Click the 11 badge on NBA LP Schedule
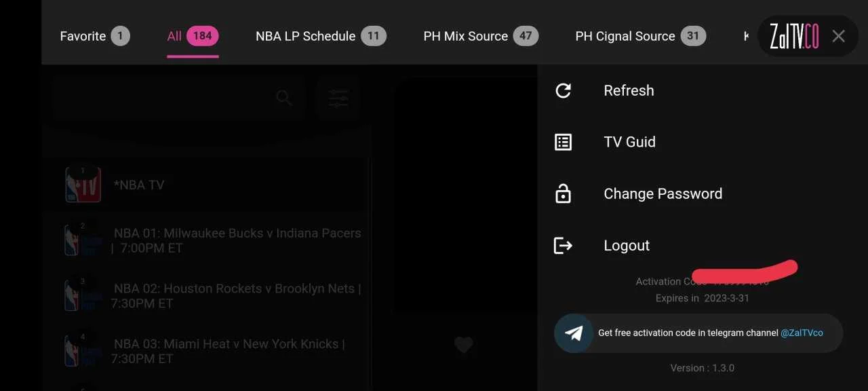 click(373, 36)
